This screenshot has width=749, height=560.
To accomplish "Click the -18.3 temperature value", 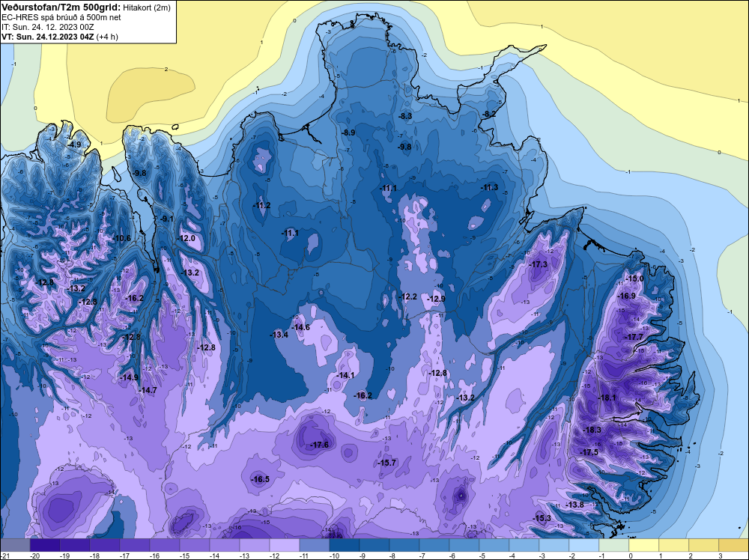I will point(592,430).
